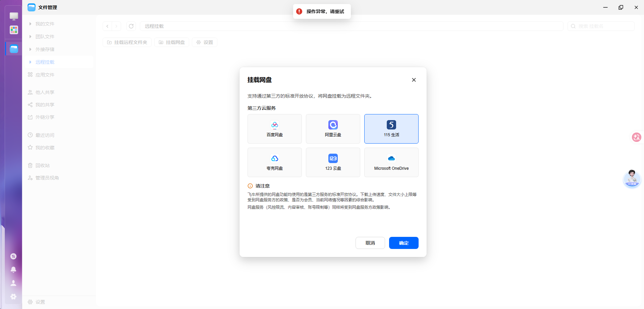Image resolution: width=644 pixels, height=309 pixels.
Task: Choose the 123 云盘 service tile
Action: pos(333,162)
